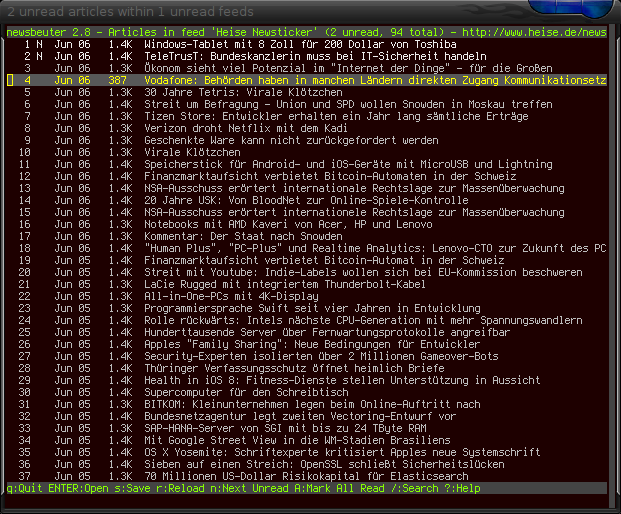Open the Snowden in Moskau article
The width and height of the screenshot is (621, 514).
pyautogui.click(x=307, y=104)
